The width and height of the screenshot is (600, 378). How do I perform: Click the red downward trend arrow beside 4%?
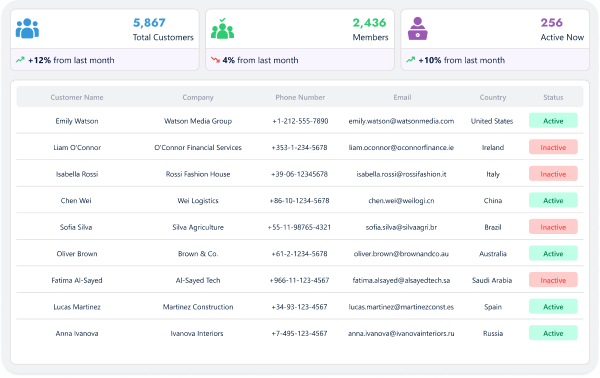point(215,60)
